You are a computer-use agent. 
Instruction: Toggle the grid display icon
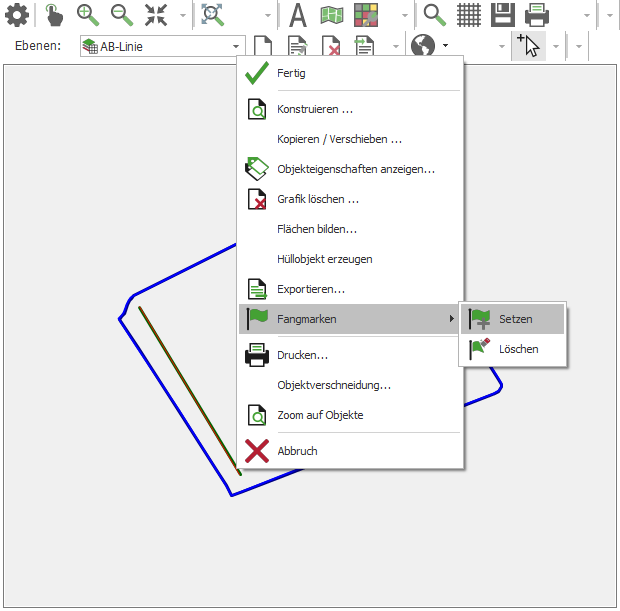(x=469, y=15)
